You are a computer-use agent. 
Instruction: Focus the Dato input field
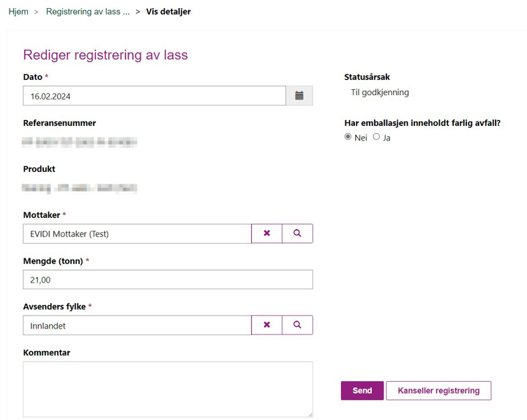[x=154, y=96]
